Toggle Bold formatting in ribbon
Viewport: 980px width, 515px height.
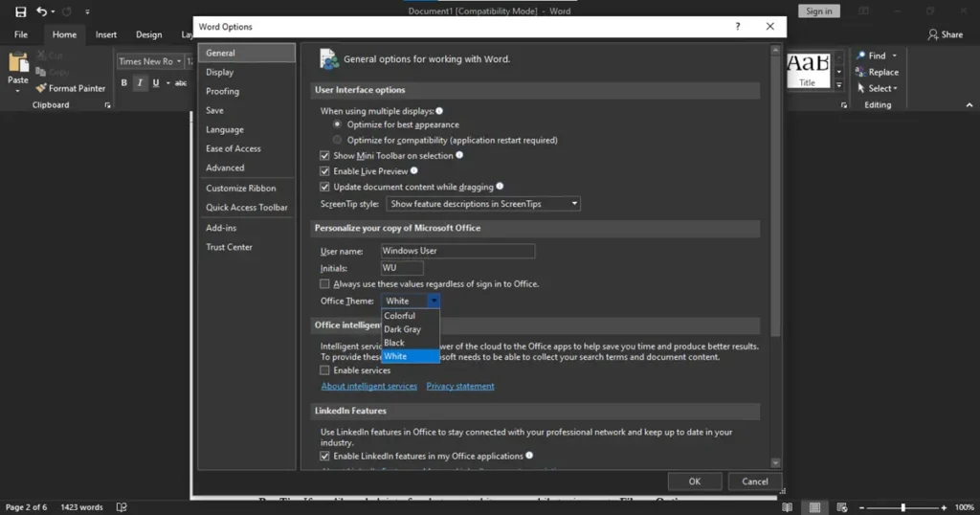123,82
